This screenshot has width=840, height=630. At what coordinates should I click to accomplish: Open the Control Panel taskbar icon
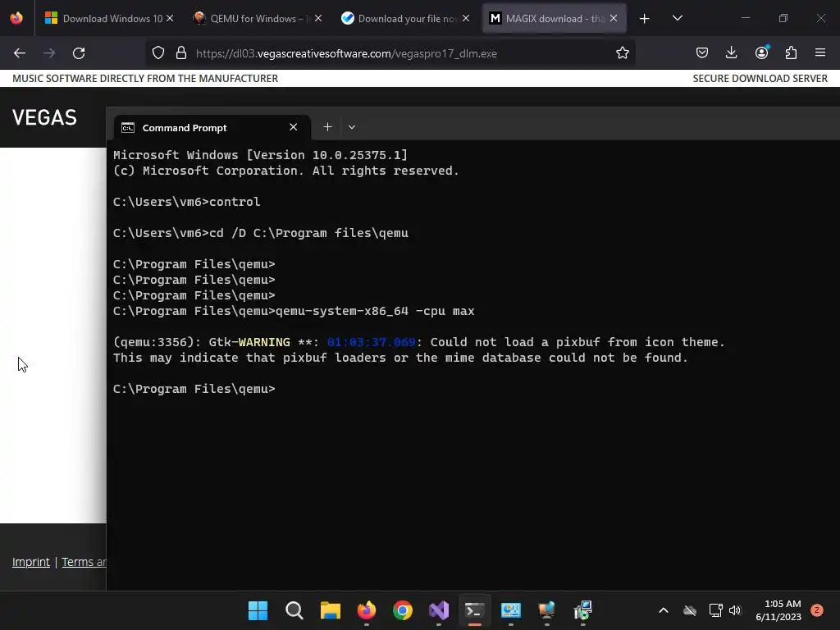coord(510,610)
